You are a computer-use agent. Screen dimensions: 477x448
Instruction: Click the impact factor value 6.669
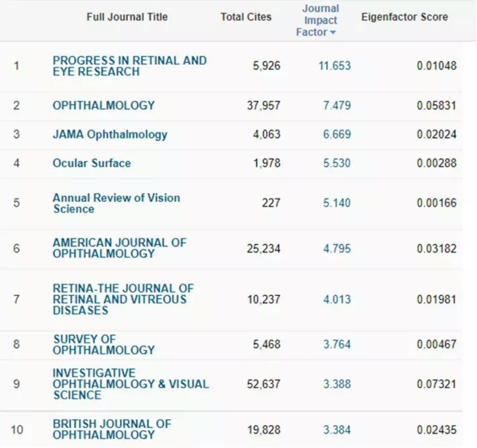coord(337,134)
